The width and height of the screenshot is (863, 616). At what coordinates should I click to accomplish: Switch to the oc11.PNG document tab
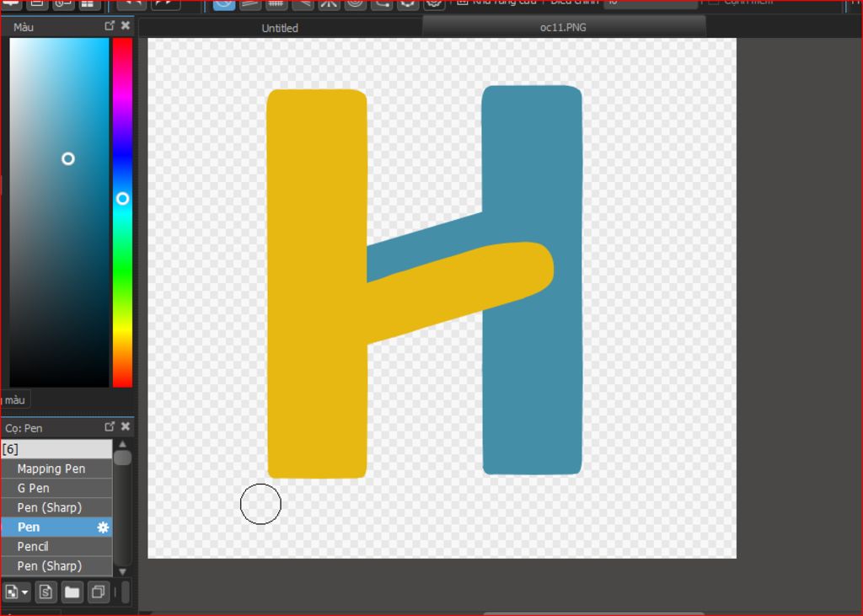tap(563, 28)
